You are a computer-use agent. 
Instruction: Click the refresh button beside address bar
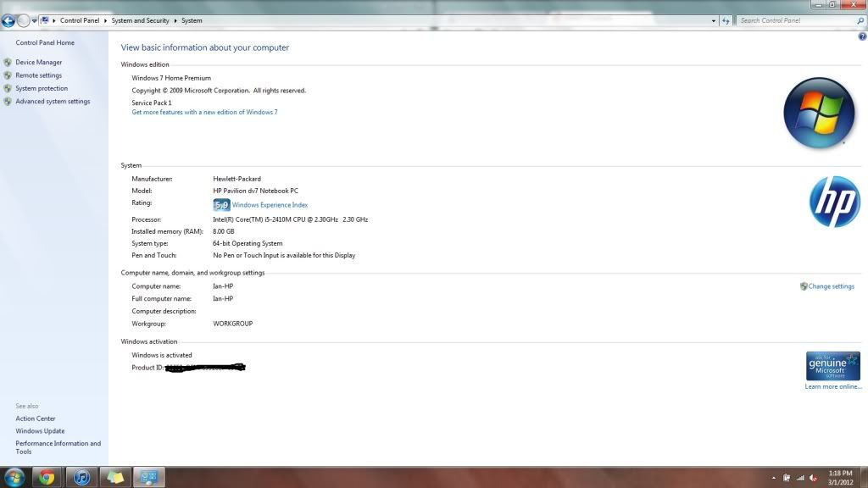(726, 20)
